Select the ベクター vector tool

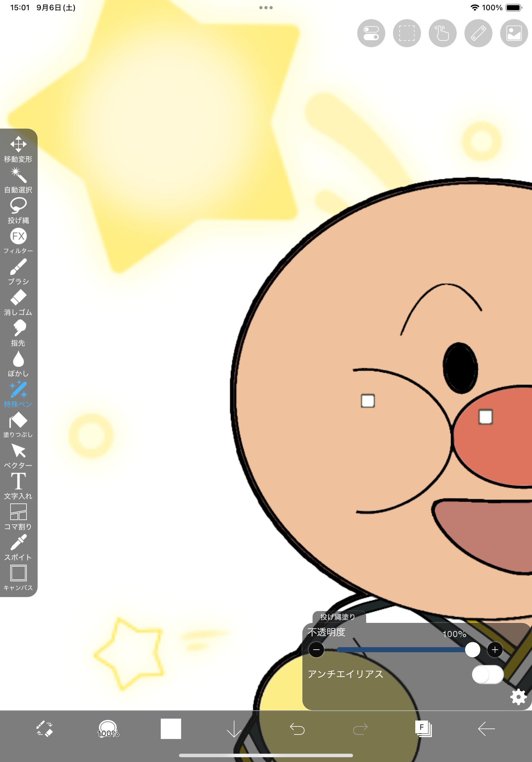(x=18, y=456)
